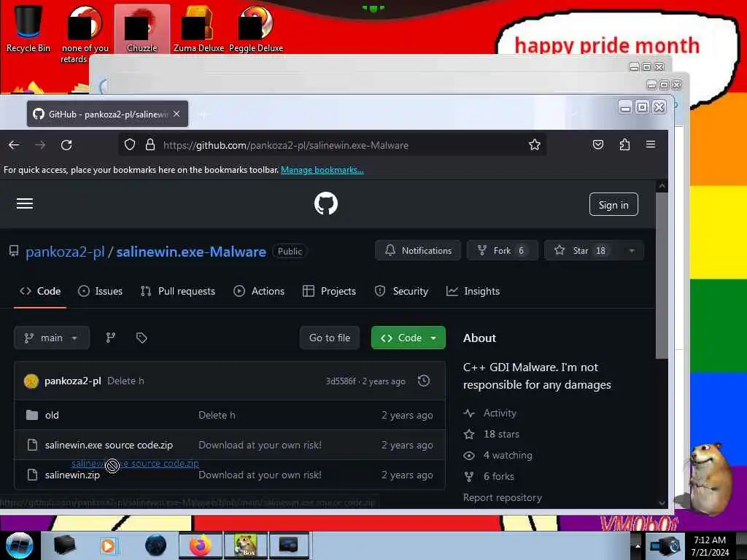Star the repository

(x=582, y=251)
